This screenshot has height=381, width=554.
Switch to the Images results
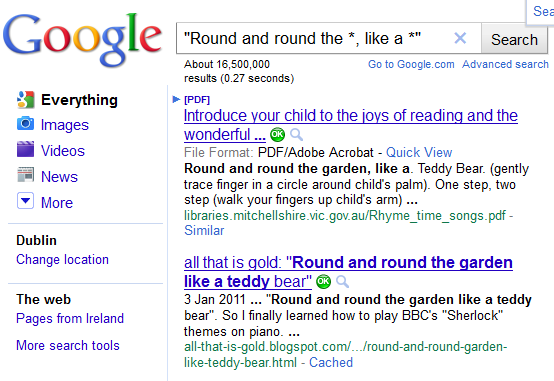[65, 125]
